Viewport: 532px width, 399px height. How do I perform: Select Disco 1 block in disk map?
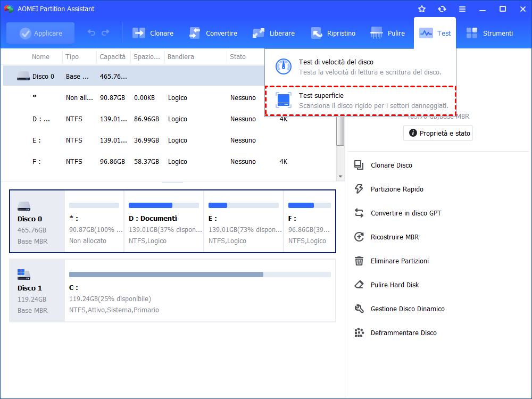[x=37, y=290]
